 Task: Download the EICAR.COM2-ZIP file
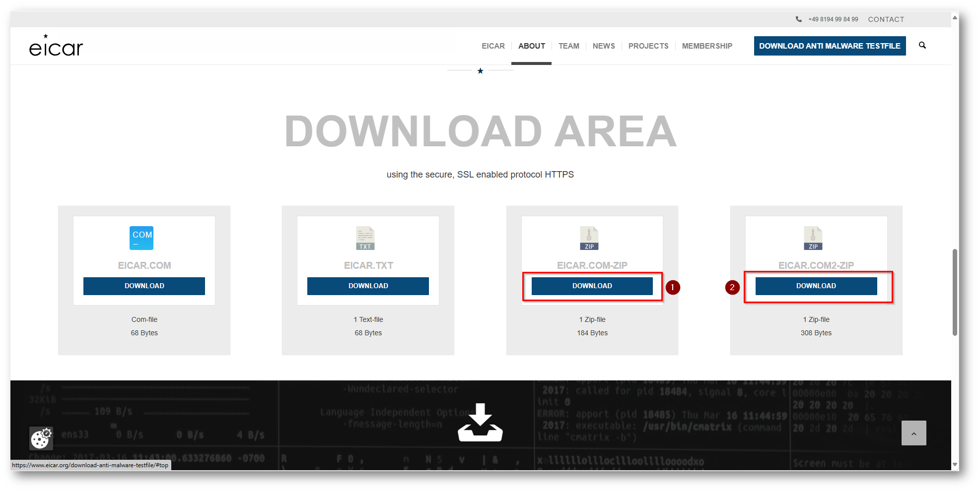click(816, 286)
